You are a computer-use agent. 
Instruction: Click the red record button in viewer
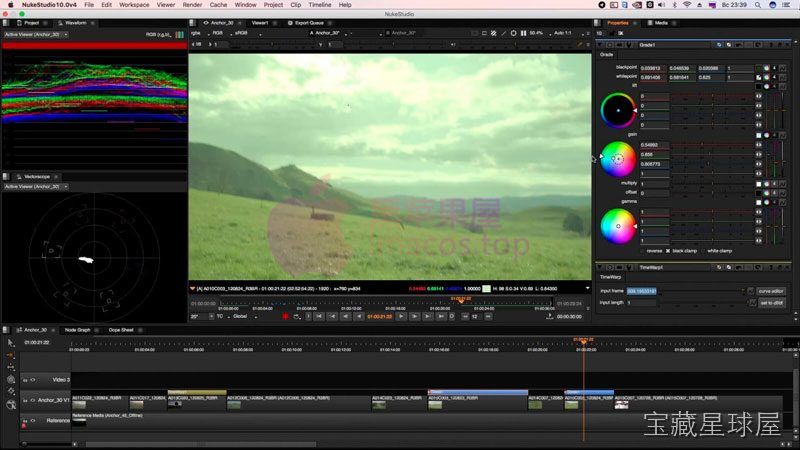(285, 316)
